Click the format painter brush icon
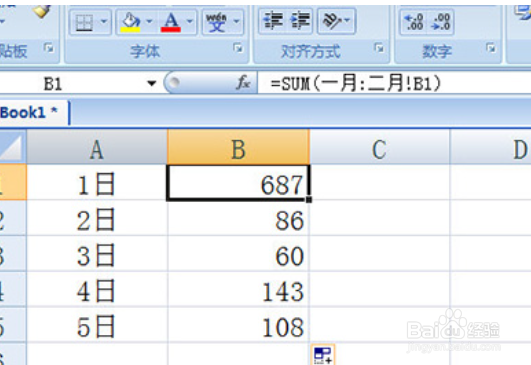Viewport: 531px width, 365px height. click(x=41, y=11)
